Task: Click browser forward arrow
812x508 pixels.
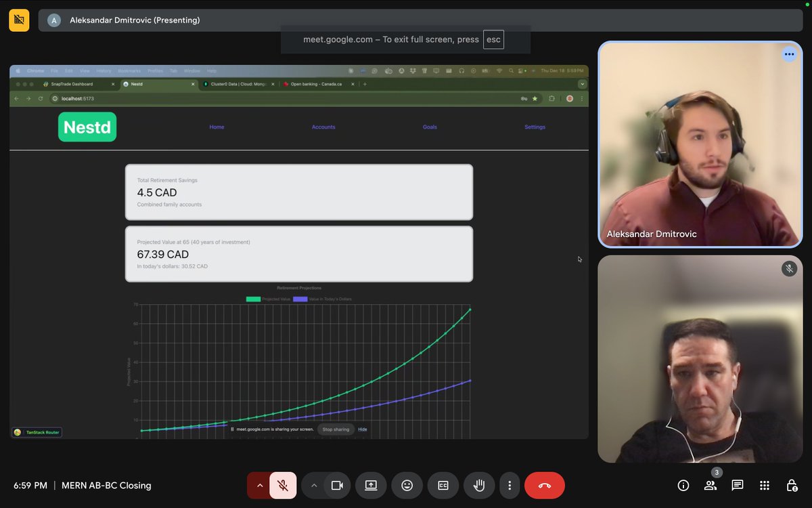Action: (x=28, y=98)
